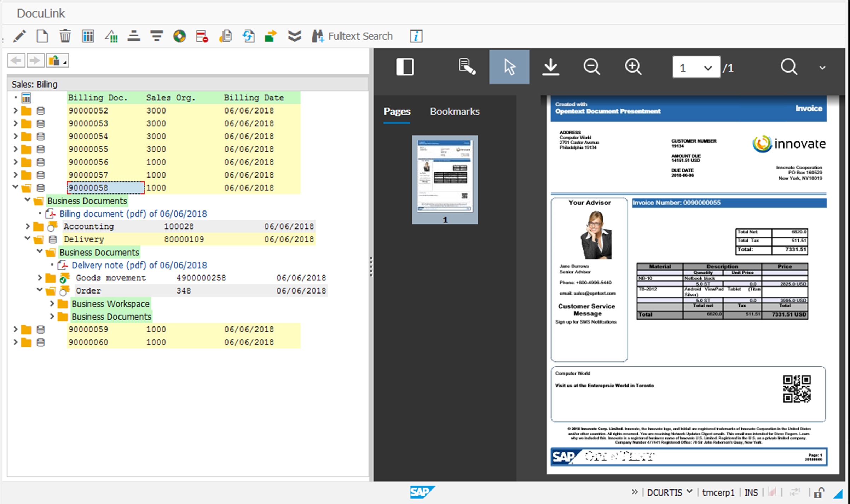Select the Order 348 tree row
The width and height of the screenshot is (850, 504).
tap(201, 291)
